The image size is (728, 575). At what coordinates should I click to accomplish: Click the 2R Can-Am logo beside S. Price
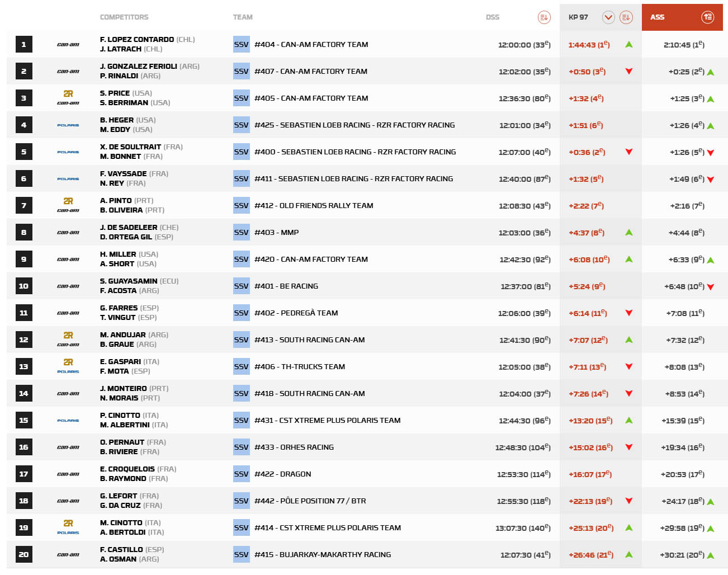pyautogui.click(x=68, y=98)
